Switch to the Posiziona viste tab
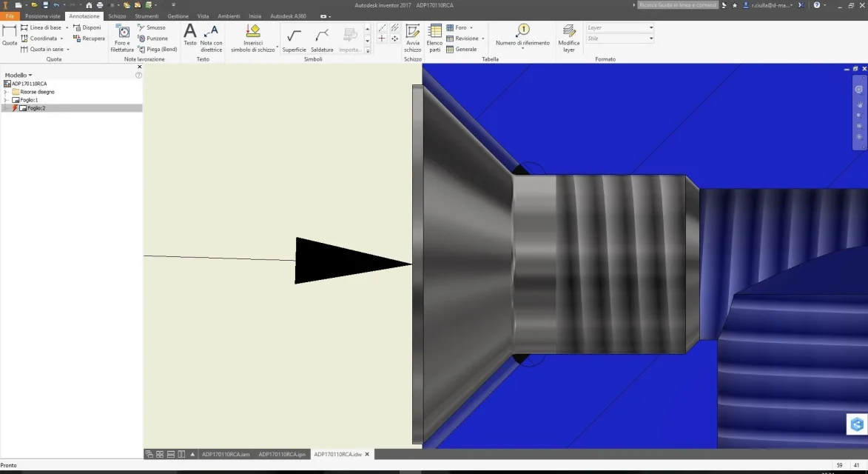The height and width of the screenshot is (474, 868). pyautogui.click(x=43, y=16)
